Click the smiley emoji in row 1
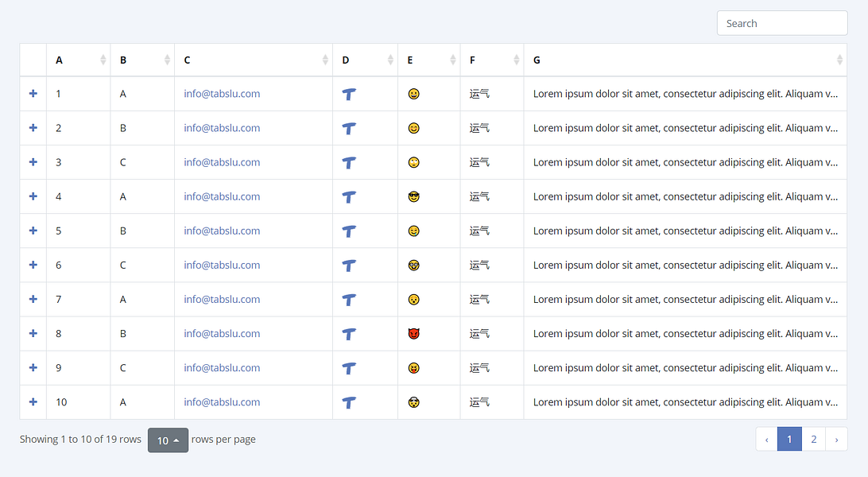The height and width of the screenshot is (477, 868). [413, 94]
